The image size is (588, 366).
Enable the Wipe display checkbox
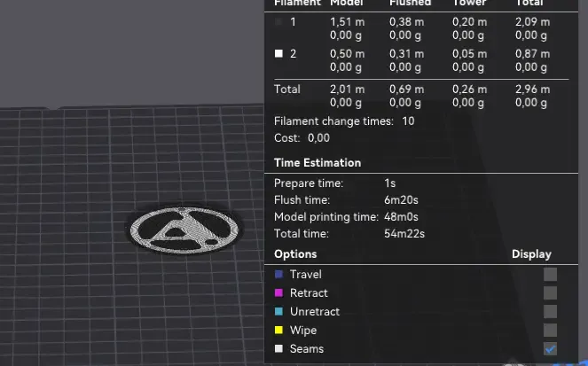pos(550,330)
